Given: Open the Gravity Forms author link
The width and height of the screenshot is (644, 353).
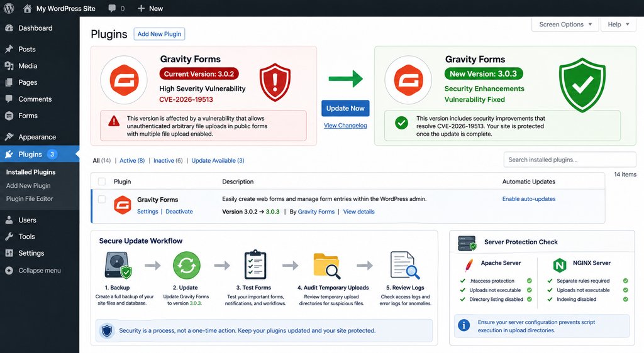Looking at the screenshot, I should [x=316, y=212].
